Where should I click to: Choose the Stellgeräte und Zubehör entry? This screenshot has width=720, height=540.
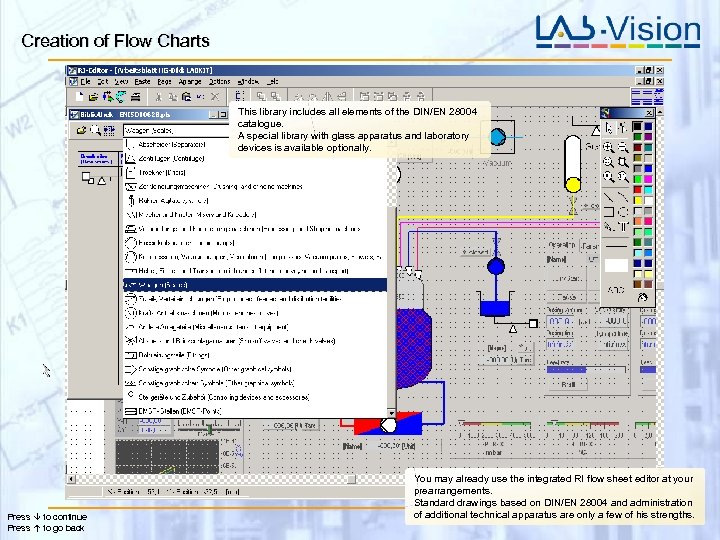[255, 397]
